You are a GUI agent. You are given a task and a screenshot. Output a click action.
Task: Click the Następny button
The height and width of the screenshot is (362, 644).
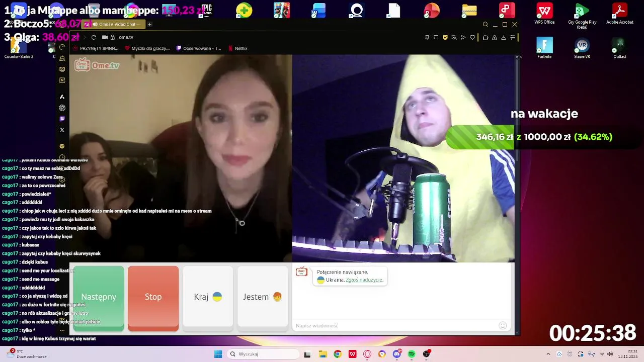(99, 298)
